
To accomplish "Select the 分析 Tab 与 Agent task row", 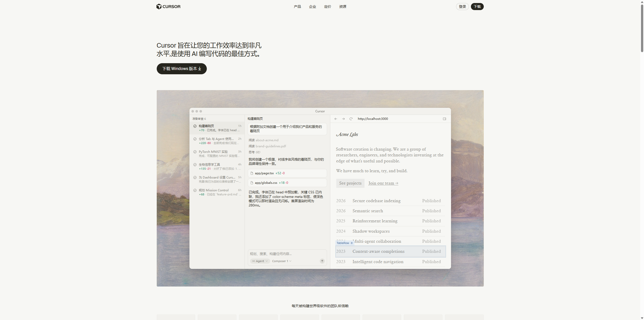I will 217,141.
